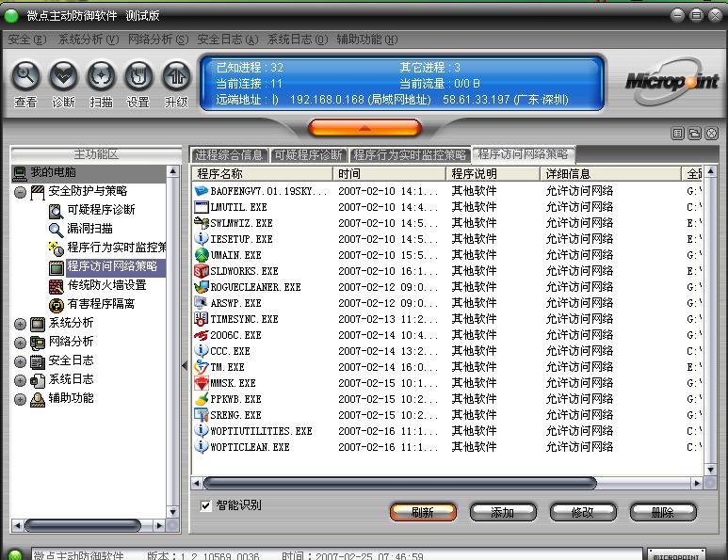The image size is (728, 560).
Task: Click the SRENG.EXE icon
Action: click(x=201, y=415)
